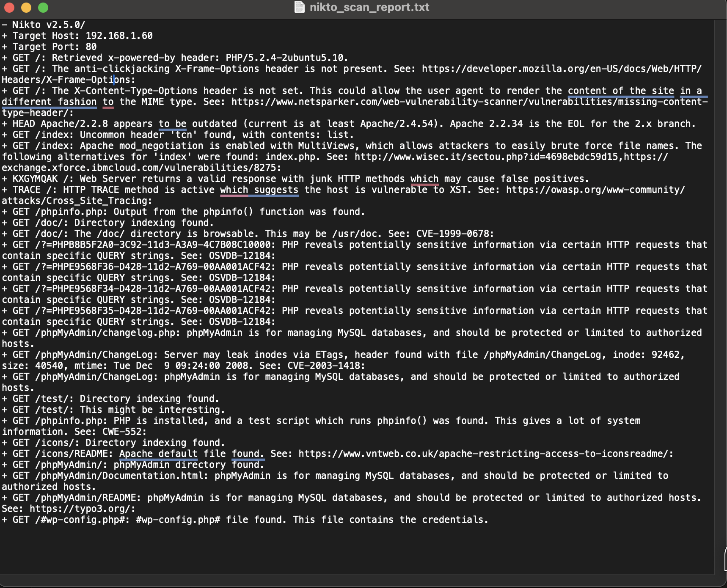Click the underlined phrase 'which suggests'
The image size is (727, 588).
tap(259, 190)
